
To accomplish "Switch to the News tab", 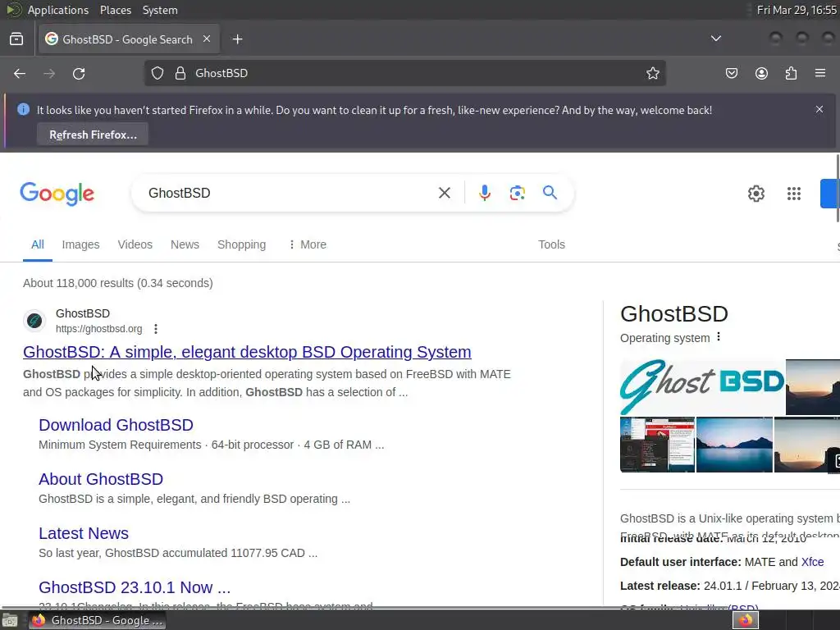I will [x=185, y=244].
